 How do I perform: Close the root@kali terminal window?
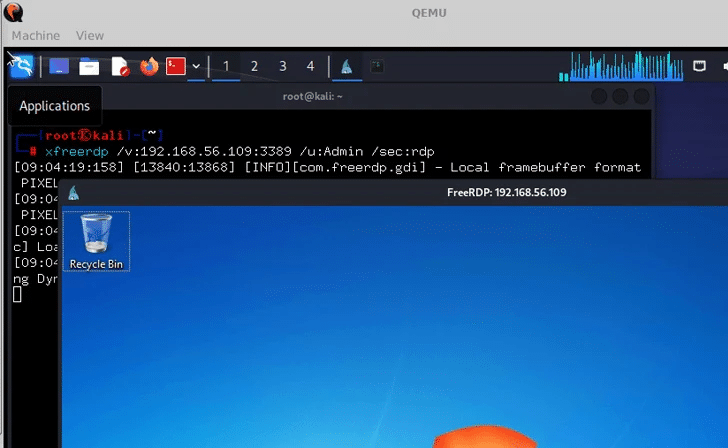click(x=641, y=97)
